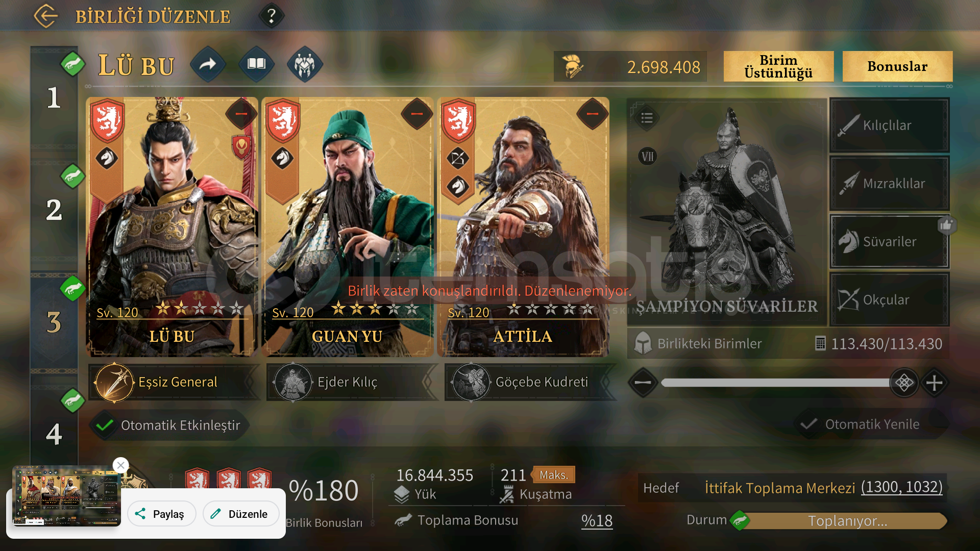Open the book icon next to Lü Bu
Screen dimensions: 980x551
pyautogui.click(x=256, y=64)
